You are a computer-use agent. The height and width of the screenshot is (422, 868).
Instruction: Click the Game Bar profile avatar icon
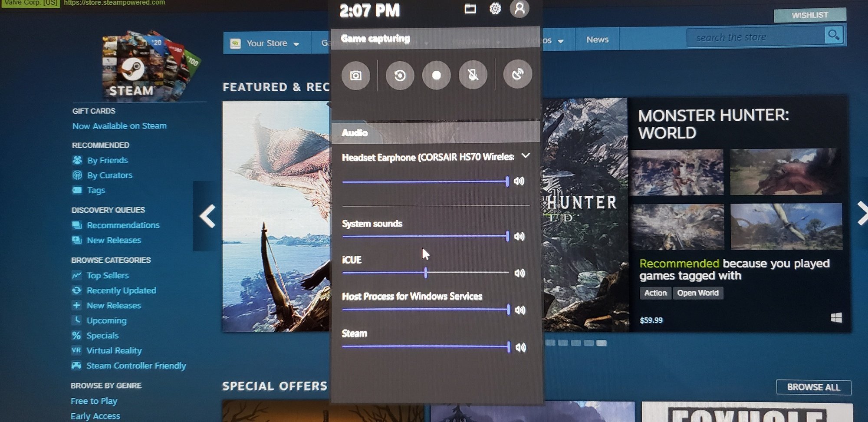(519, 9)
